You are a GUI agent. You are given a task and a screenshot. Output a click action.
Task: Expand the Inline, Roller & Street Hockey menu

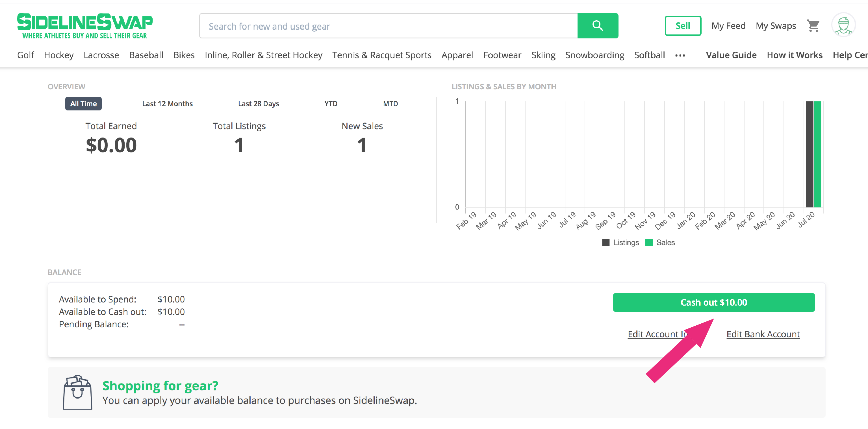pos(264,54)
